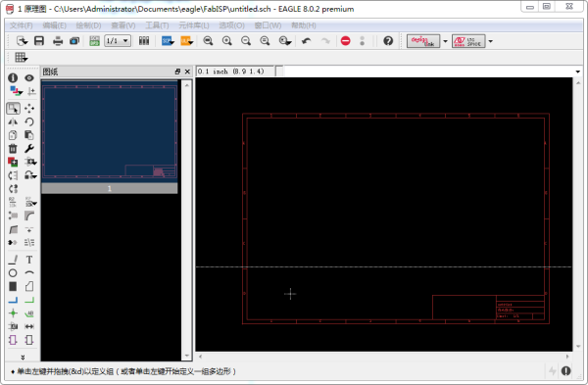The width and height of the screenshot is (588, 385).
Task: Toggle the Show eye tool
Action: (x=29, y=78)
